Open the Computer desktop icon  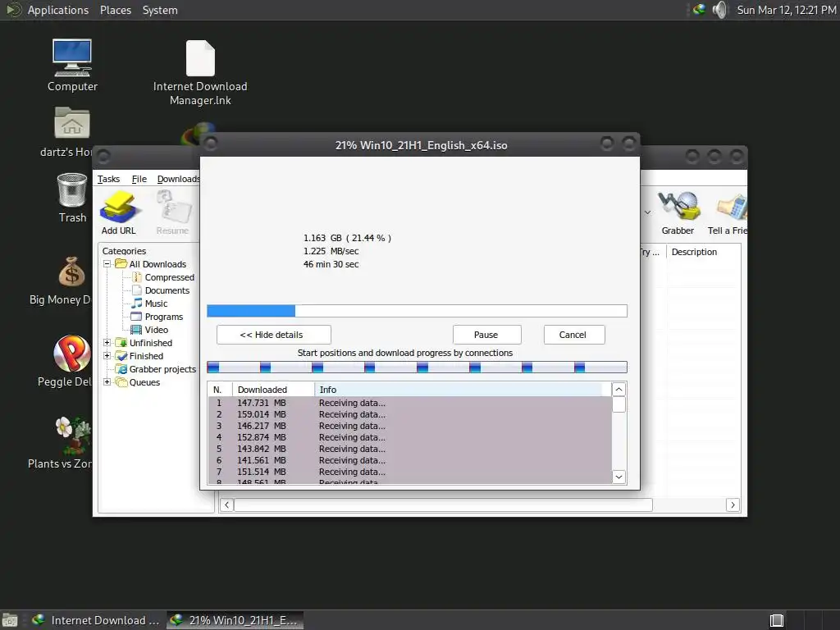(x=72, y=66)
